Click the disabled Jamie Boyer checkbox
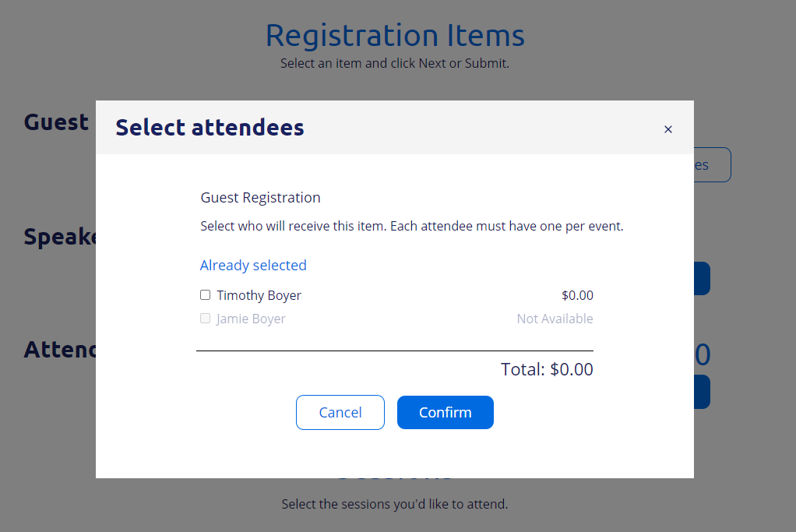Image resolution: width=796 pixels, height=532 pixels. [x=206, y=319]
